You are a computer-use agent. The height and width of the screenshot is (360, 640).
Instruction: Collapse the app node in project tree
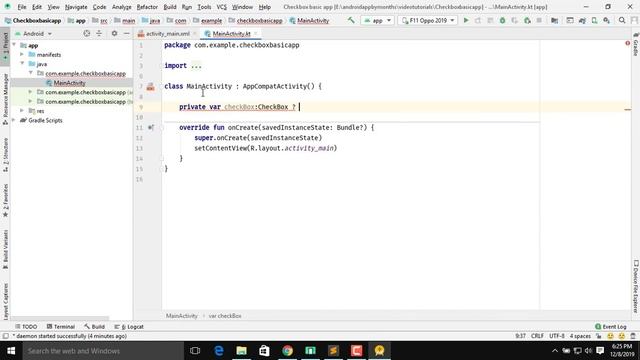[x=14, y=45]
